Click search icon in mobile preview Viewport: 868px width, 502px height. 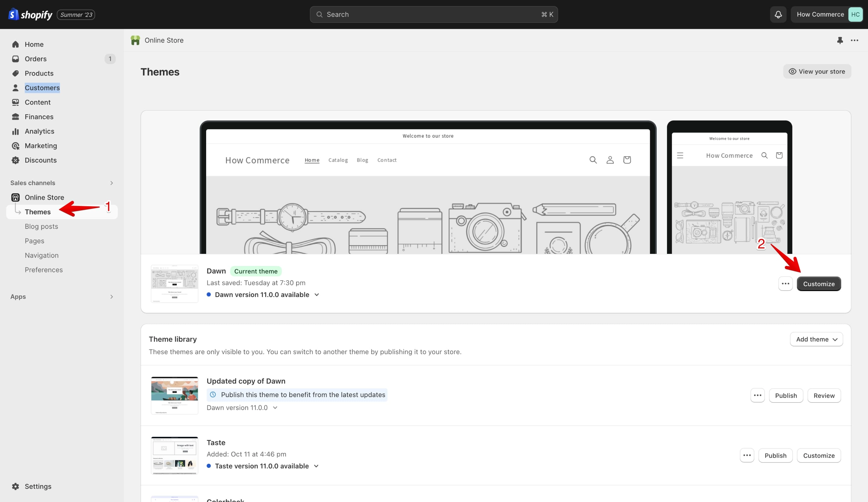[764, 155]
